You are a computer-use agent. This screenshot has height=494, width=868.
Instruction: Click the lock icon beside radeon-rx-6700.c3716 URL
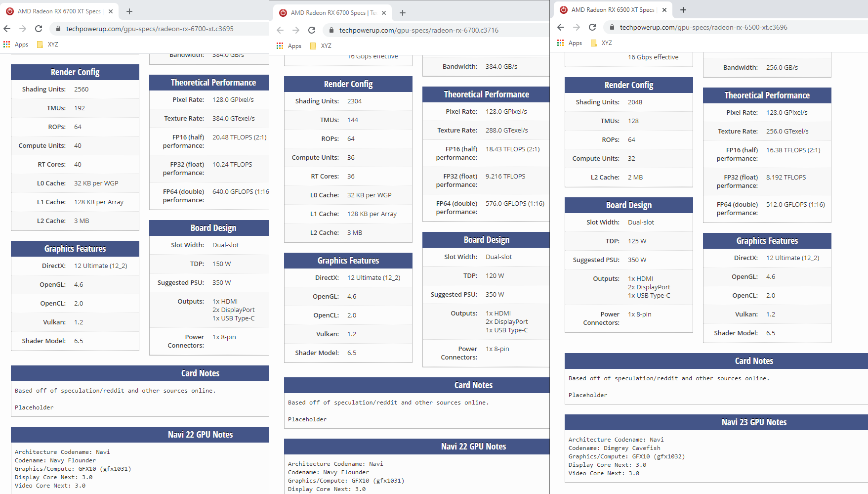click(331, 30)
